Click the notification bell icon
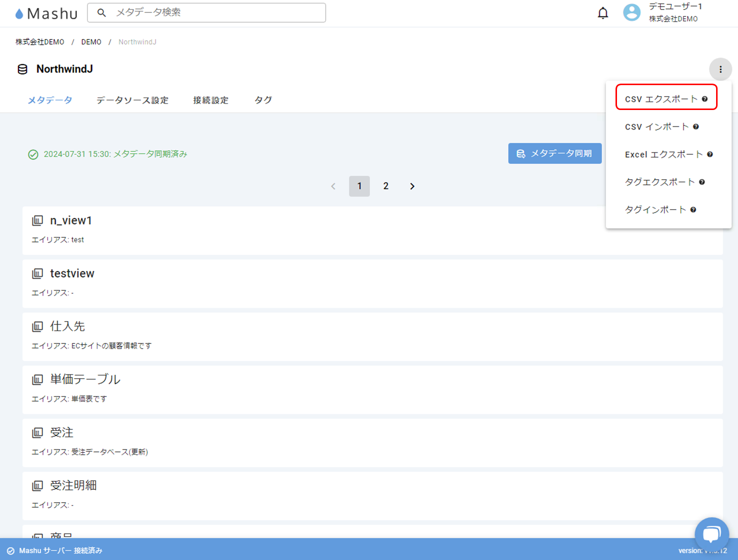This screenshot has height=560, width=738. pyautogui.click(x=603, y=13)
